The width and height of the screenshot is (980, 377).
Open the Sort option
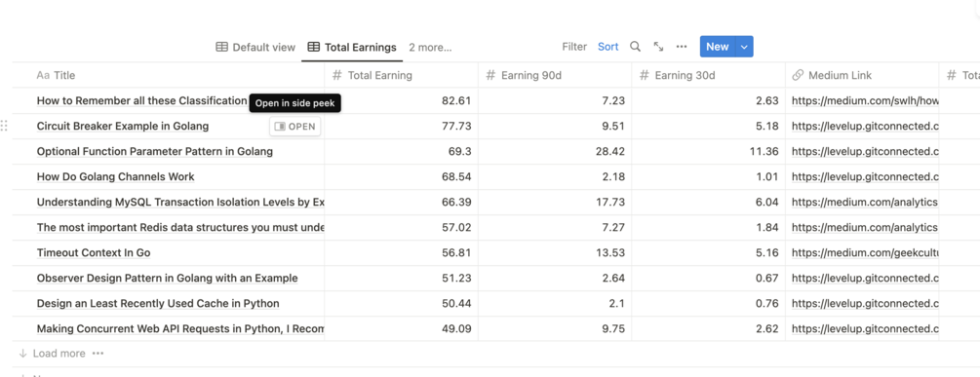608,47
